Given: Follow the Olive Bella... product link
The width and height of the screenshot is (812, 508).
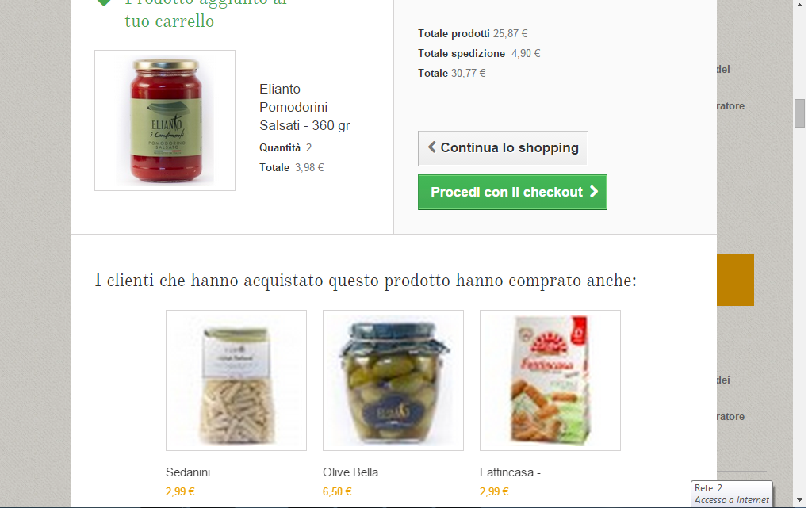Looking at the screenshot, I should point(354,472).
